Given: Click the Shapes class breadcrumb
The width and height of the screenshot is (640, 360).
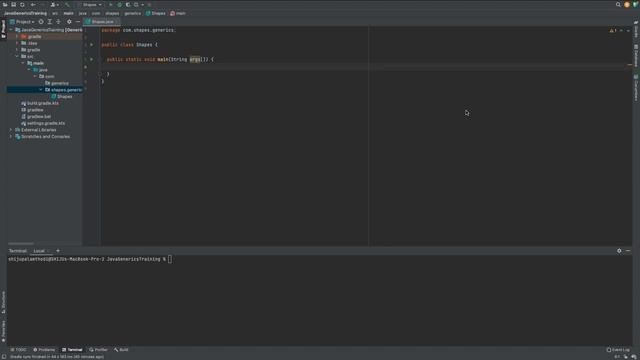Looking at the screenshot, I should tap(156, 13).
